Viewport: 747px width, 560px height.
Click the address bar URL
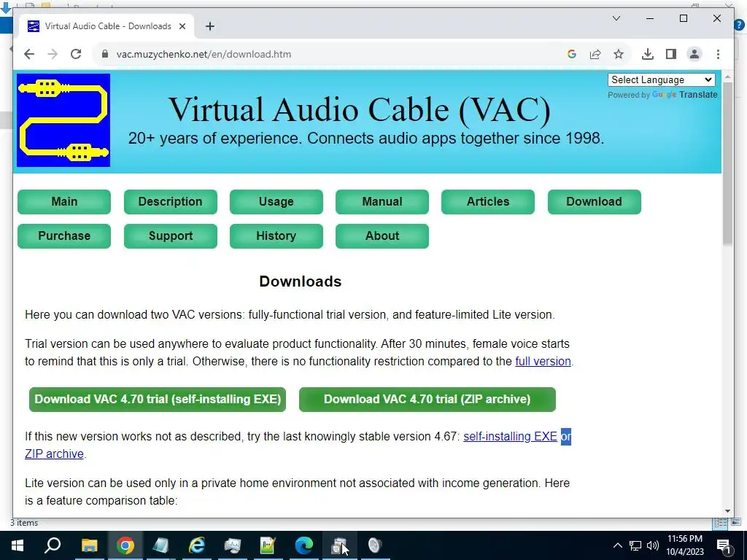tap(204, 54)
